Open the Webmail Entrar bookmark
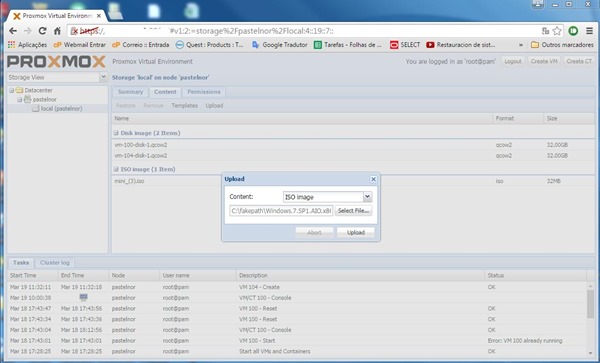600x363 pixels. click(80, 45)
